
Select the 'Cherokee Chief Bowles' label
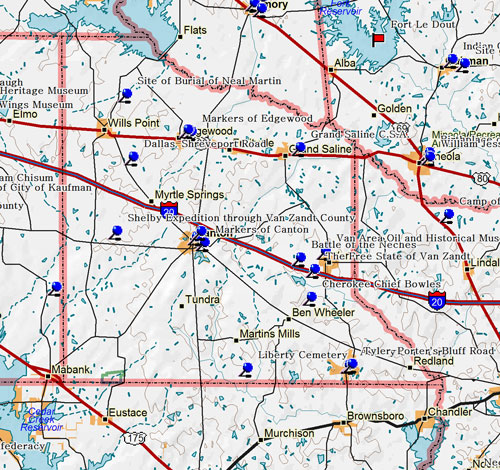click(x=381, y=284)
